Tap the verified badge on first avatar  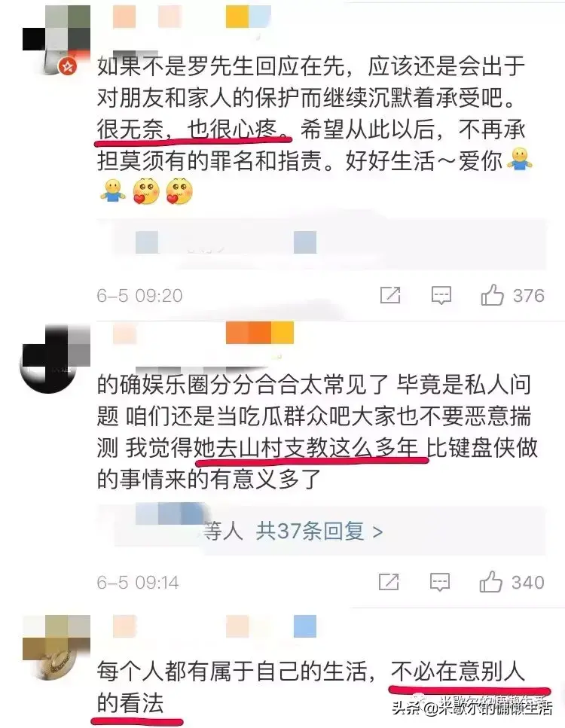[x=68, y=67]
